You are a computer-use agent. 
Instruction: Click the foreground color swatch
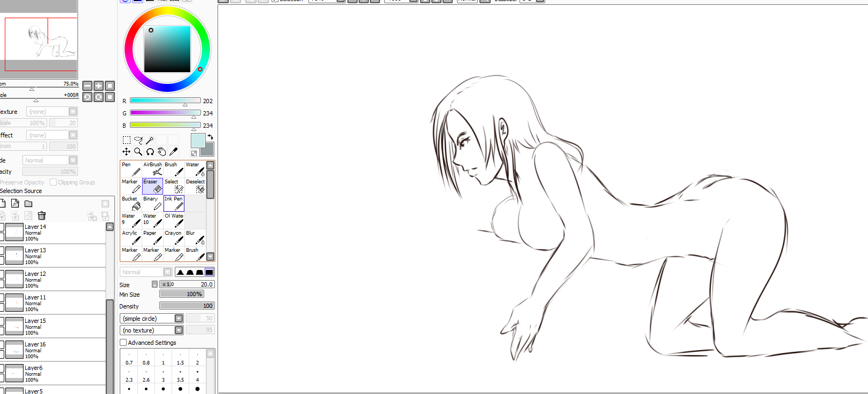coord(198,141)
